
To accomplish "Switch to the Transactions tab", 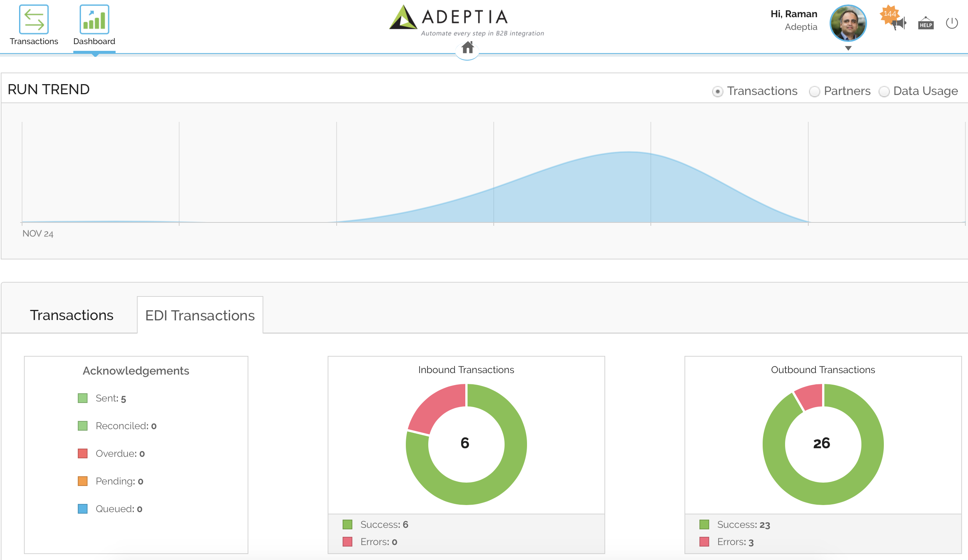I will coord(71,315).
